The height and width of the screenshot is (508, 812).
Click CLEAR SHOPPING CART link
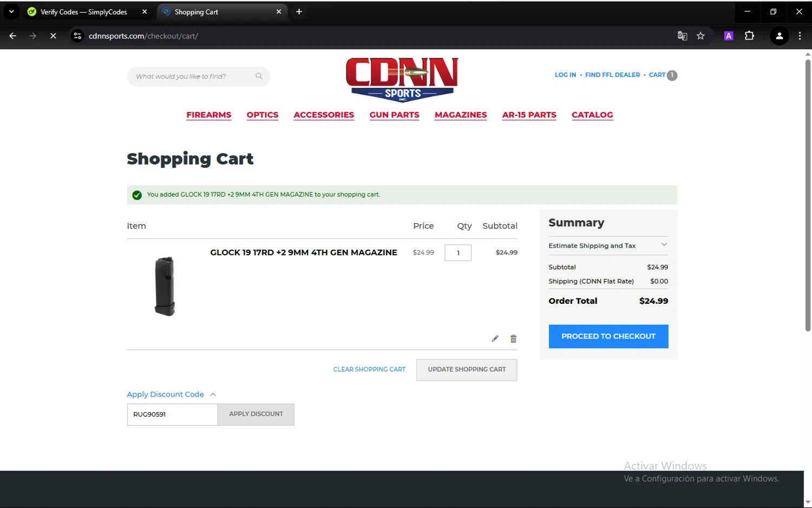tap(369, 370)
